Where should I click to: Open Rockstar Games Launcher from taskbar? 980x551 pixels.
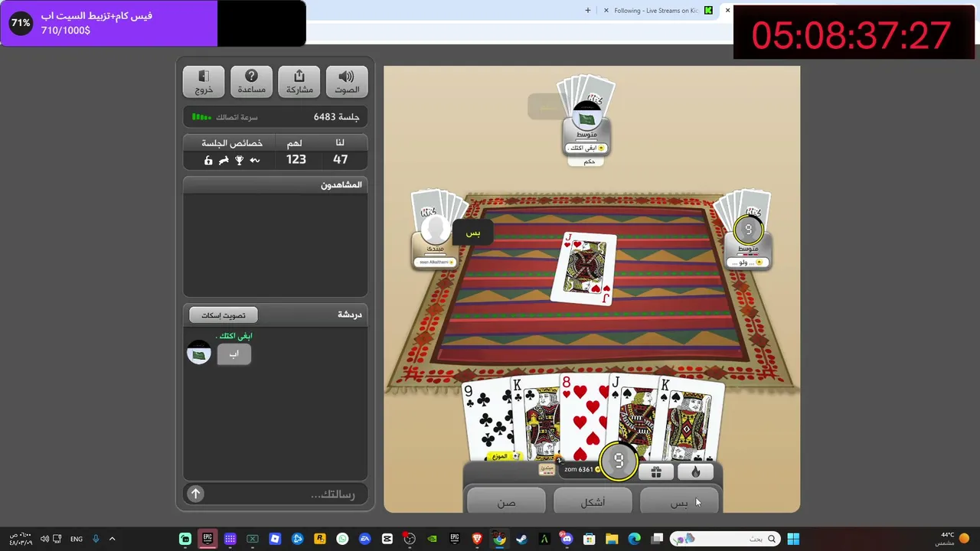[320, 539]
